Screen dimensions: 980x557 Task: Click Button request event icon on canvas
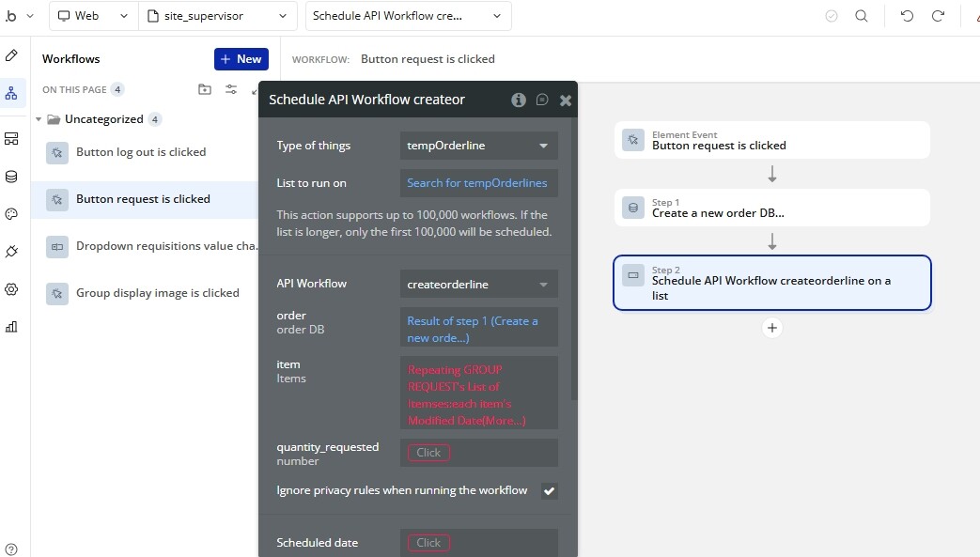(x=633, y=140)
